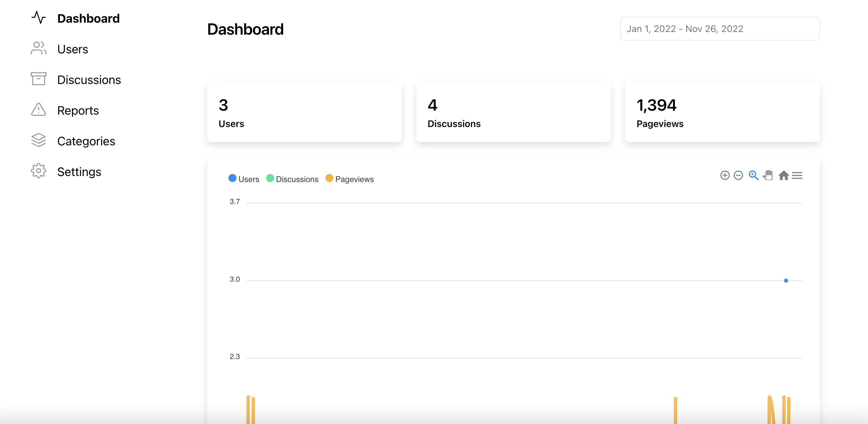Toggle the Users series in legend
Image resolution: width=868 pixels, height=424 pixels.
tap(249, 179)
